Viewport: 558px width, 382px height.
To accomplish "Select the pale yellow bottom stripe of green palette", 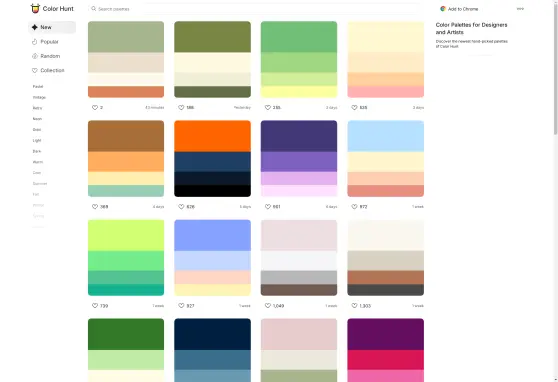I will [299, 92].
